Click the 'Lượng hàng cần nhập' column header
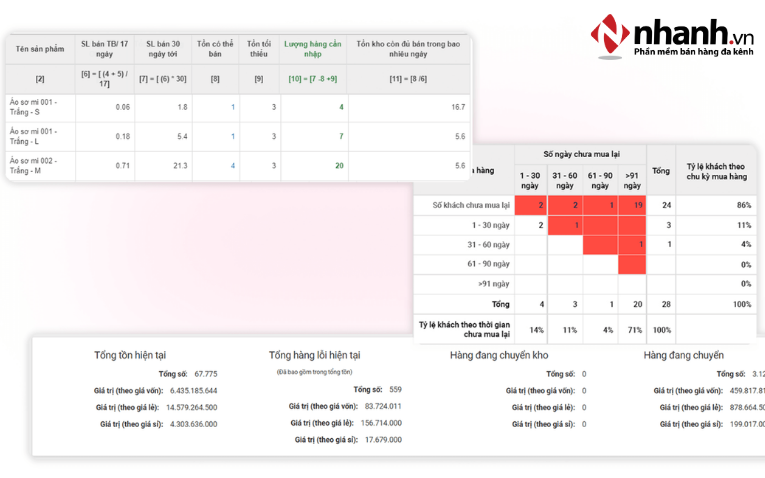 click(314, 48)
